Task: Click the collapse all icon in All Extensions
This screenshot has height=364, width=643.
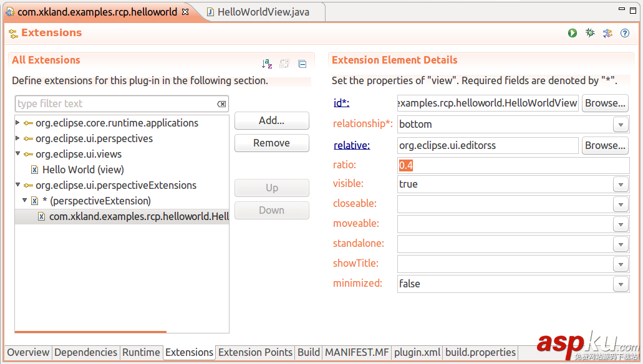Action: click(x=302, y=64)
